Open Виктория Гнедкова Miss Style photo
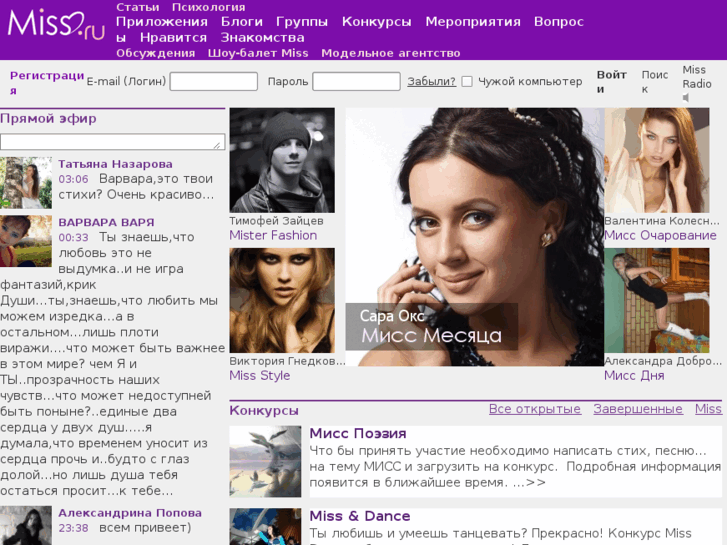Viewport: 727px width, 545px height. [282, 300]
